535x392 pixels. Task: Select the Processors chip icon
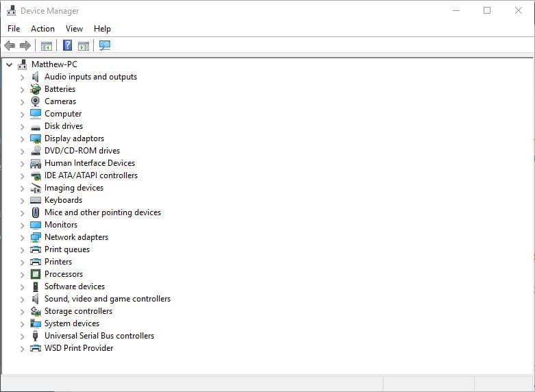click(x=36, y=274)
